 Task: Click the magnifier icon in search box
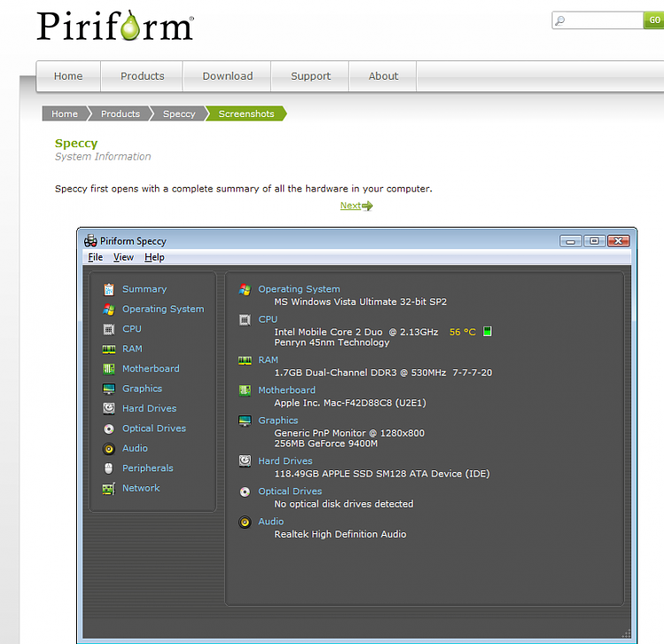click(x=560, y=20)
